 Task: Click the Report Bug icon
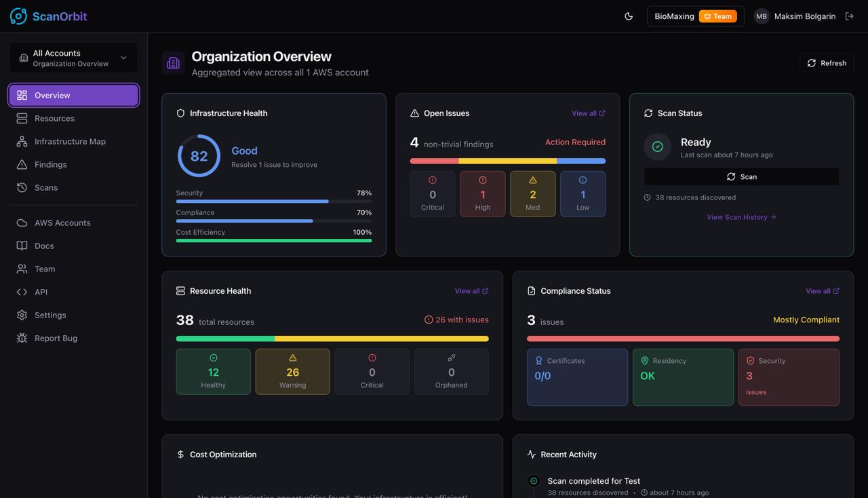(22, 338)
